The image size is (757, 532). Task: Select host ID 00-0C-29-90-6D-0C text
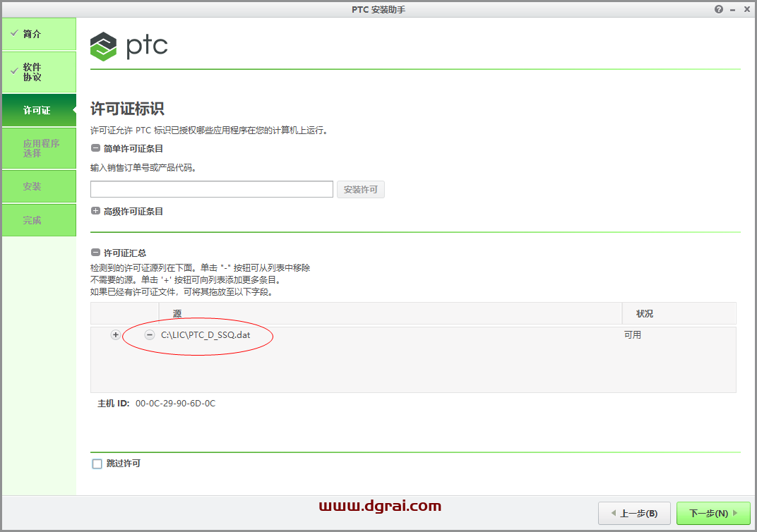(176, 403)
